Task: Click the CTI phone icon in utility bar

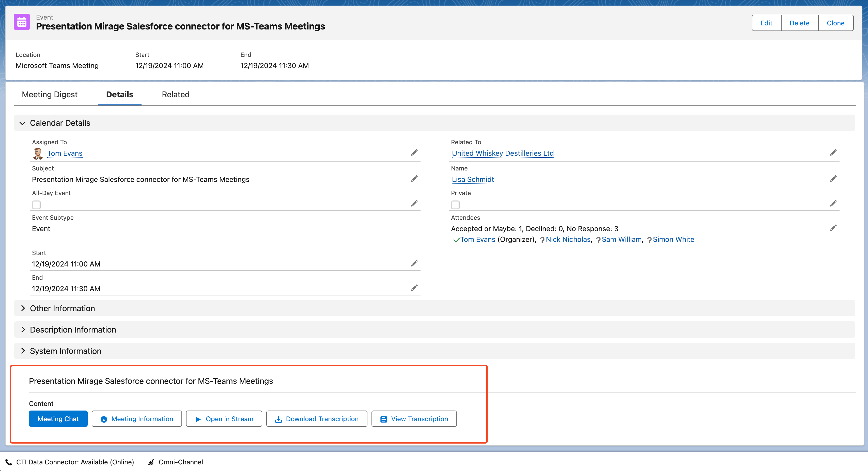Action: coord(8,462)
